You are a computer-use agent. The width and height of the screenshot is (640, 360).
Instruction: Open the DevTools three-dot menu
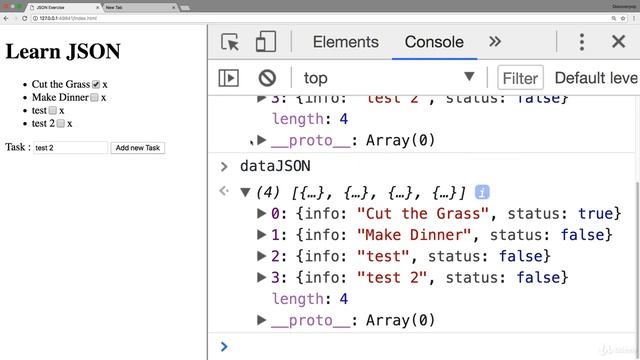582,42
